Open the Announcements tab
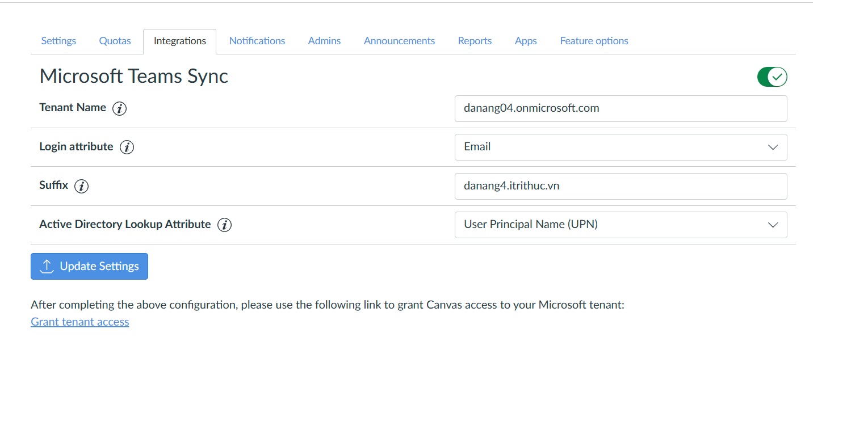 point(399,41)
